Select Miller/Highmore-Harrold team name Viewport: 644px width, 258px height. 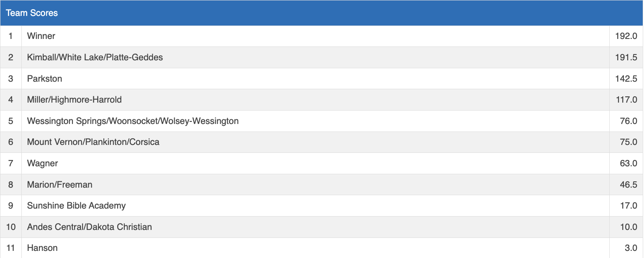pos(74,100)
